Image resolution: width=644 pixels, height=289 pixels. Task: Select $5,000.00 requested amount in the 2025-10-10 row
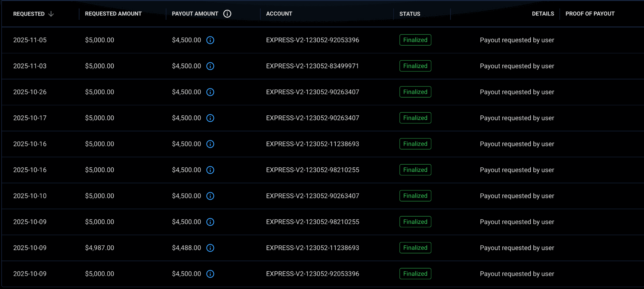point(100,196)
